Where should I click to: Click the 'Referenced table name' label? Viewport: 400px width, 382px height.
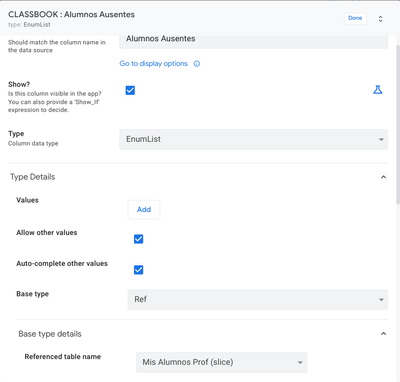click(x=63, y=357)
